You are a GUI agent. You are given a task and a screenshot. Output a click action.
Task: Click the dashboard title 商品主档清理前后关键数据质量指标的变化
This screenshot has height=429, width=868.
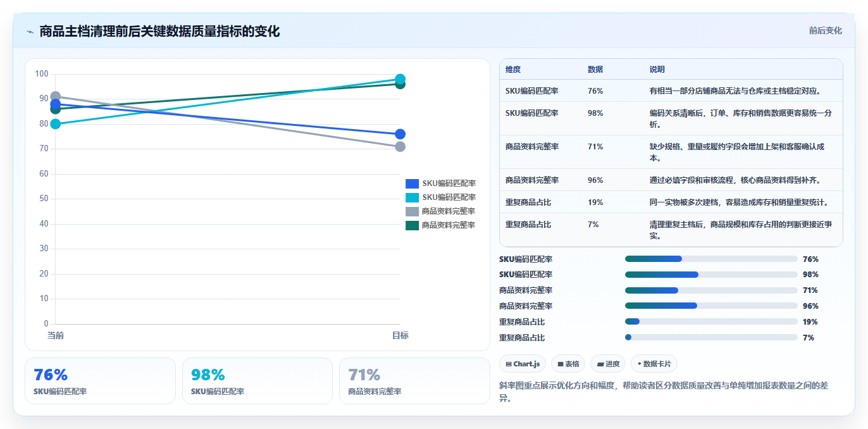[x=159, y=31]
